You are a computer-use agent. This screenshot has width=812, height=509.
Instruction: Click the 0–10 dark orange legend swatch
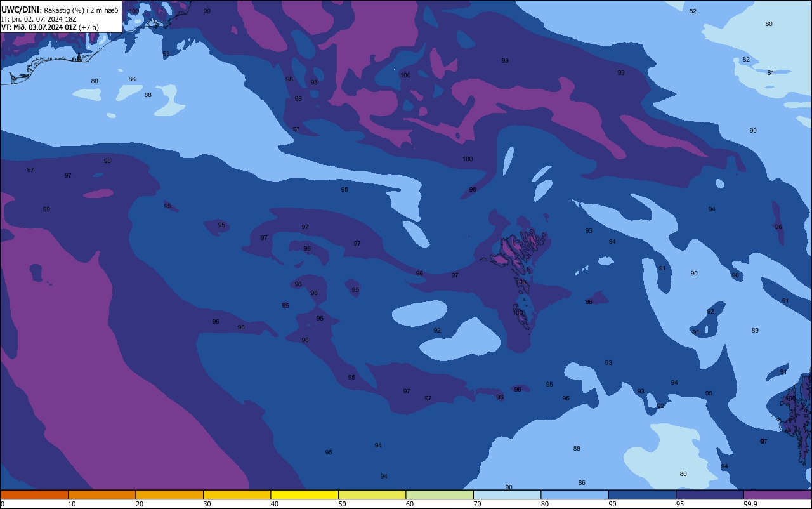point(34,494)
